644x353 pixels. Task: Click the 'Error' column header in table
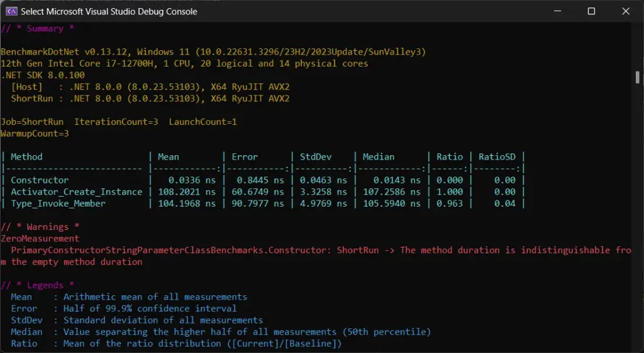tap(245, 157)
